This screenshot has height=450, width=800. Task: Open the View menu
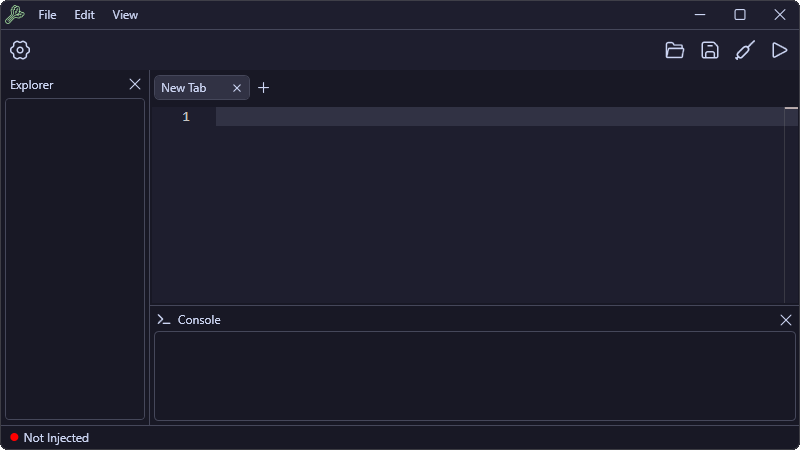pyautogui.click(x=125, y=15)
